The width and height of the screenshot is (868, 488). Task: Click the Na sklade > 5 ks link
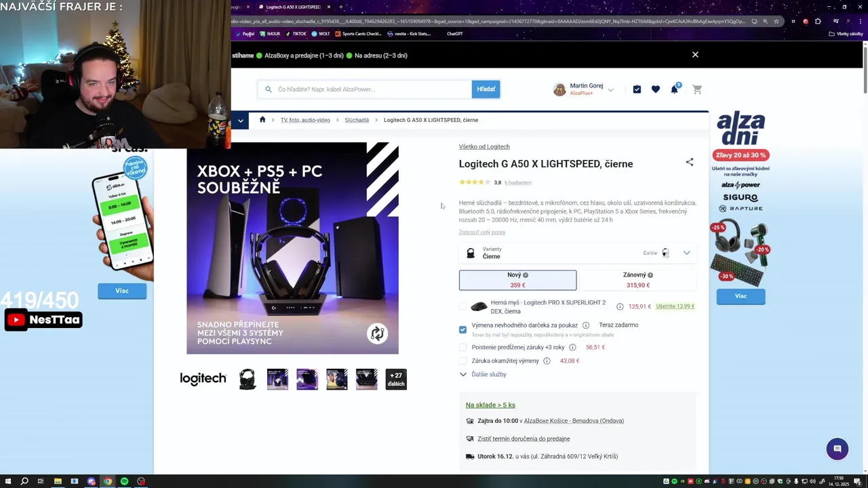click(490, 405)
